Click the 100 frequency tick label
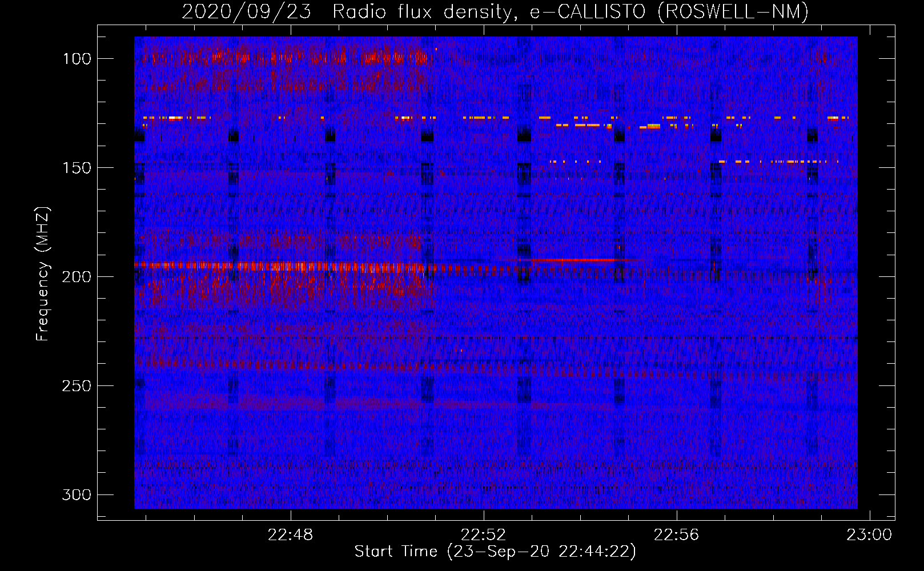 (77, 59)
